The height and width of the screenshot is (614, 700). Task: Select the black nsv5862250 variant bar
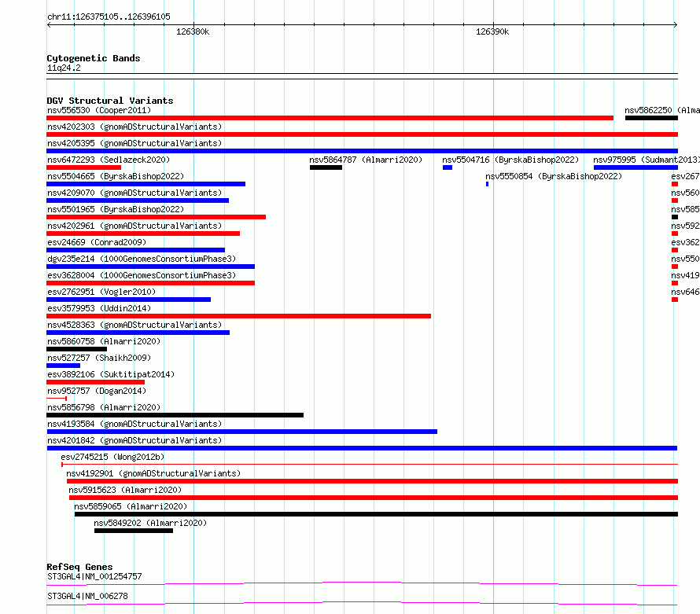(651, 118)
